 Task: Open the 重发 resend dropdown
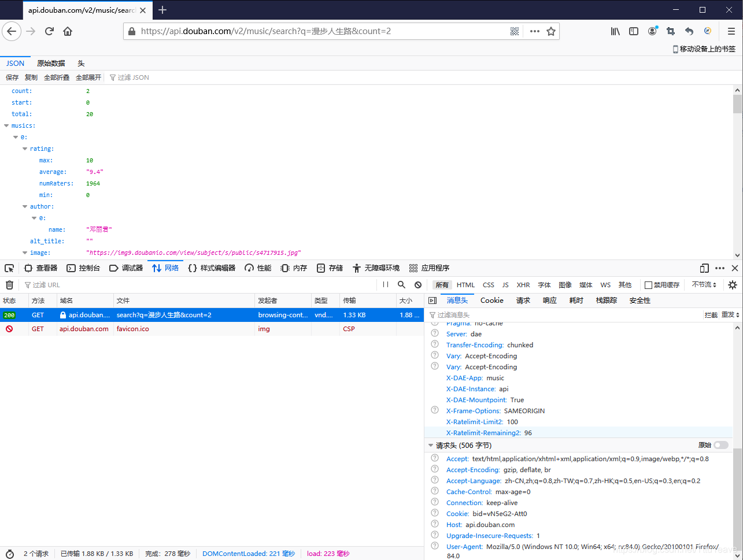tap(730, 315)
